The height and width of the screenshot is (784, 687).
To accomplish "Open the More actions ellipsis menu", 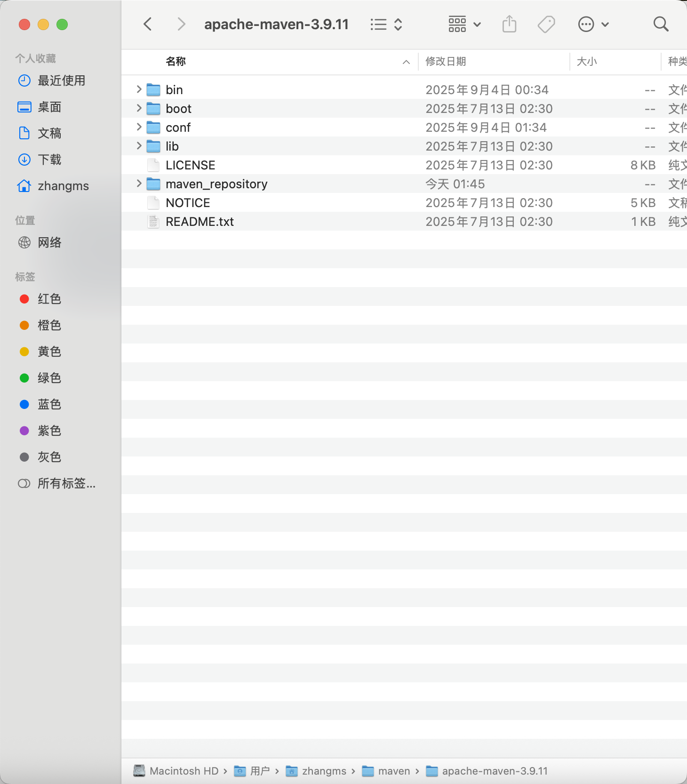I will pos(593,24).
